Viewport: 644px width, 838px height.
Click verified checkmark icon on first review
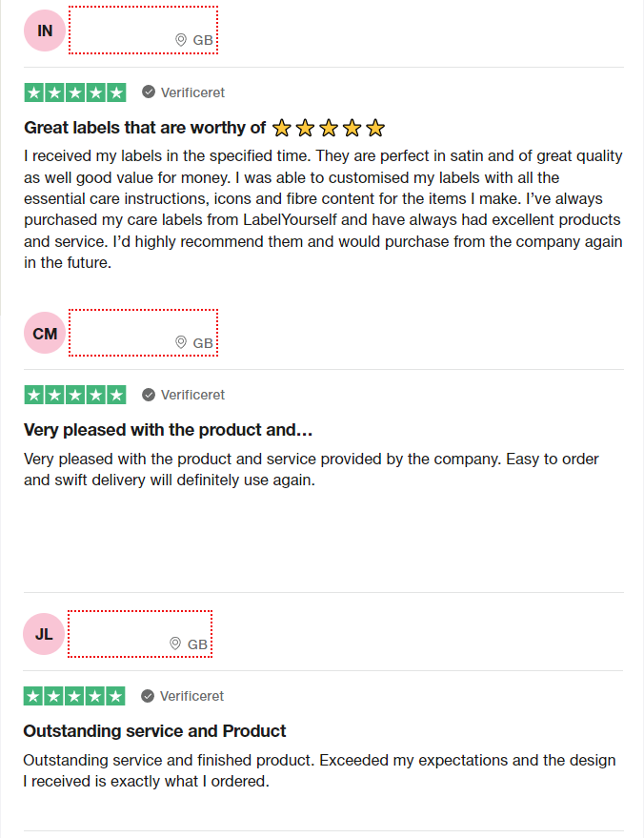coord(149,92)
